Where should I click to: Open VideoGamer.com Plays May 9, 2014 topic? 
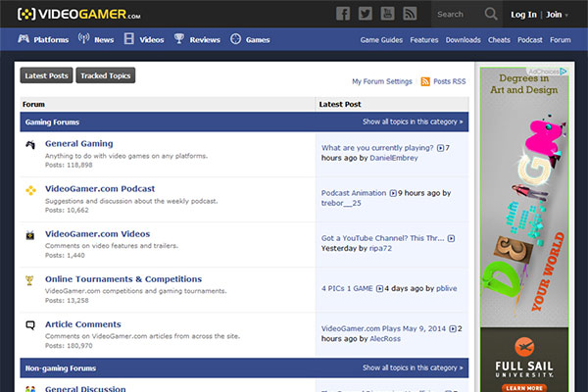point(383,328)
